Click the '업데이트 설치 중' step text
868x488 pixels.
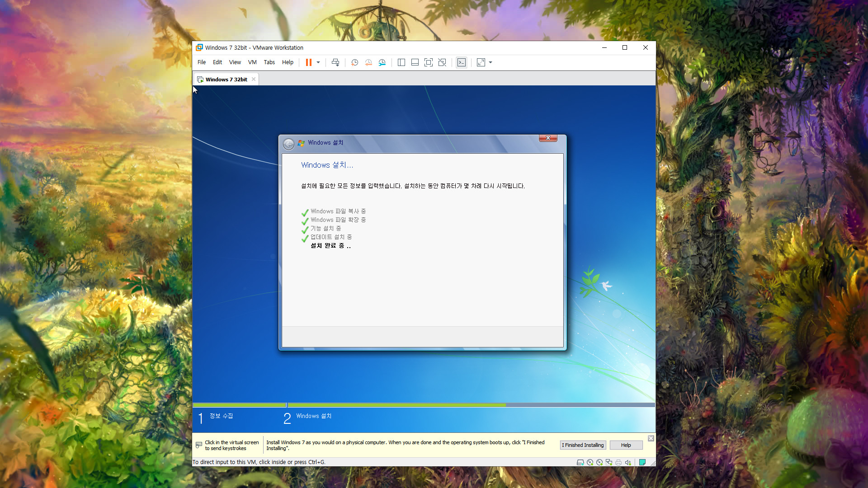coord(331,237)
